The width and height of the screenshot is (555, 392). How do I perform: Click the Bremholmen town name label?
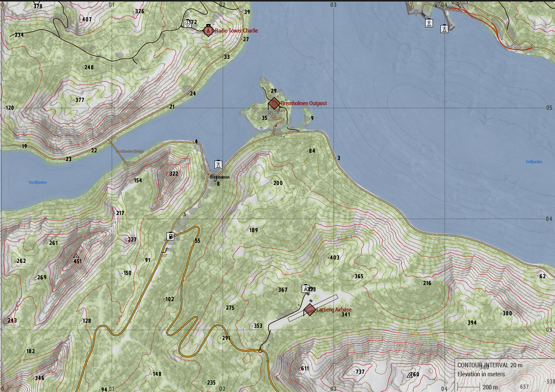[x=220, y=177]
